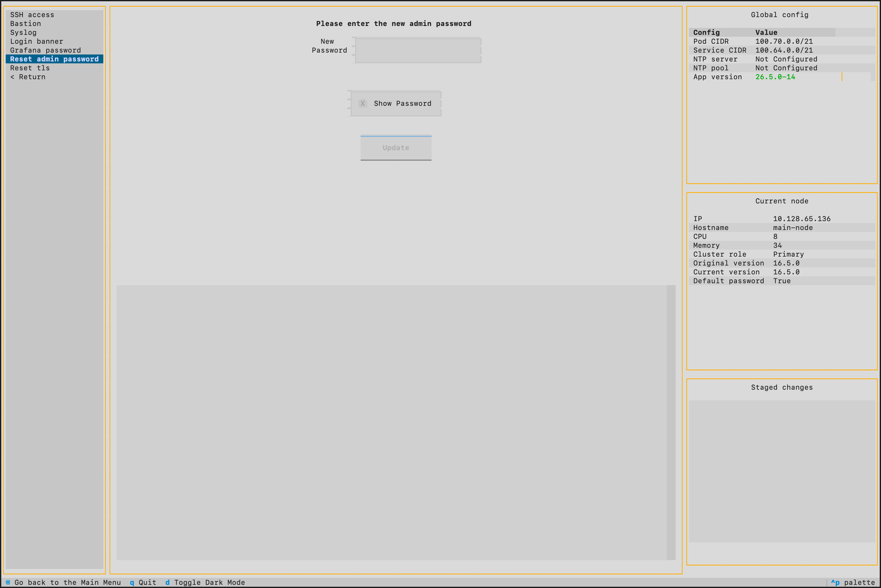The width and height of the screenshot is (881, 588).
Task: Choose the Login banner option
Action: (55, 41)
